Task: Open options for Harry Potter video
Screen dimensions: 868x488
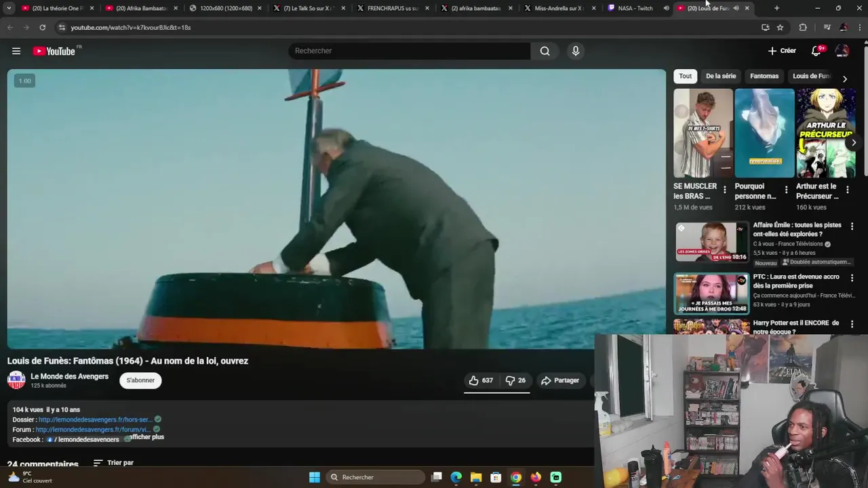Action: point(852,325)
